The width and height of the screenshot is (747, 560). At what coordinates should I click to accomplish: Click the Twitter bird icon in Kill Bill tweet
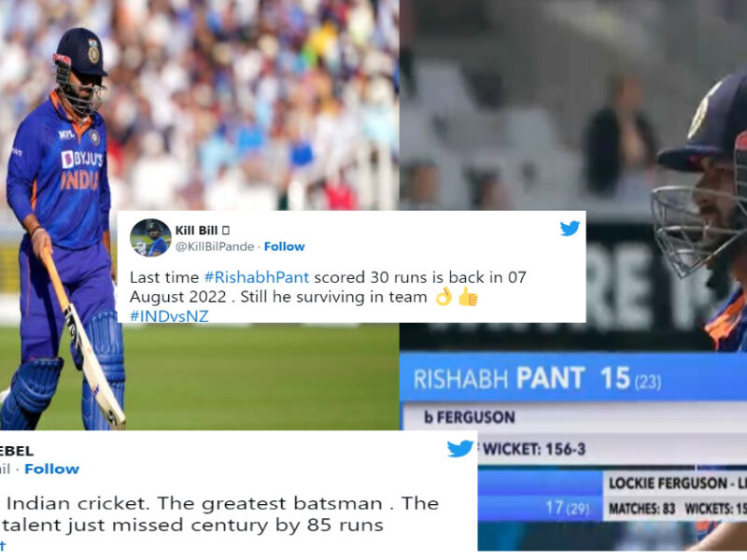(570, 229)
